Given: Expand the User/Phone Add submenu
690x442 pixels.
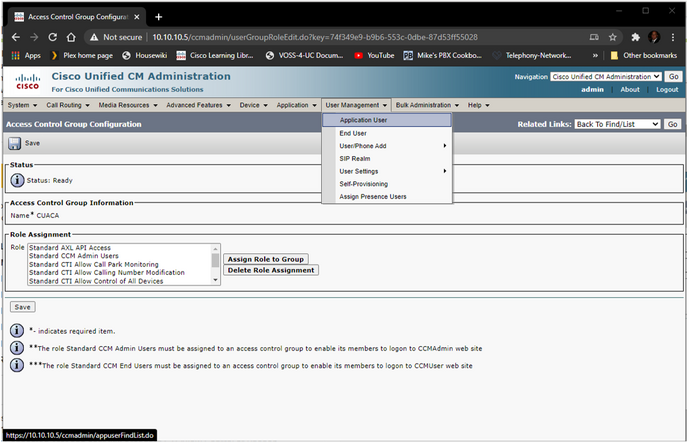Looking at the screenshot, I should click(387, 146).
